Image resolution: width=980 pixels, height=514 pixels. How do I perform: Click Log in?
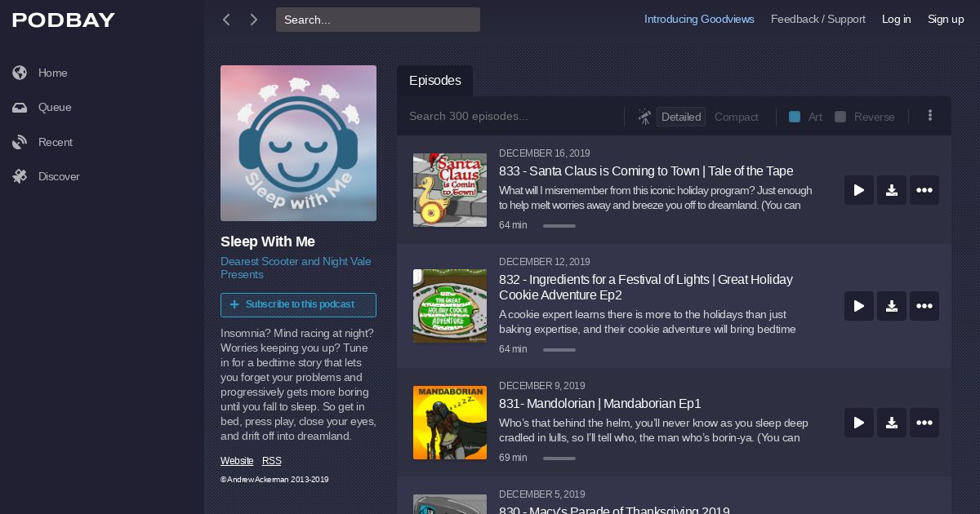point(896,19)
